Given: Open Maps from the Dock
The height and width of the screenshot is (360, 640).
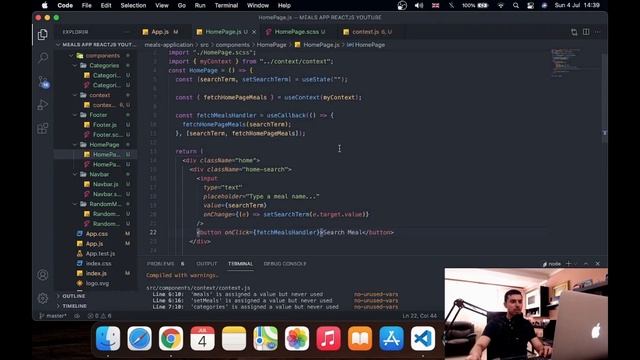Looking at the screenshot, I should pyautogui.click(x=265, y=338).
